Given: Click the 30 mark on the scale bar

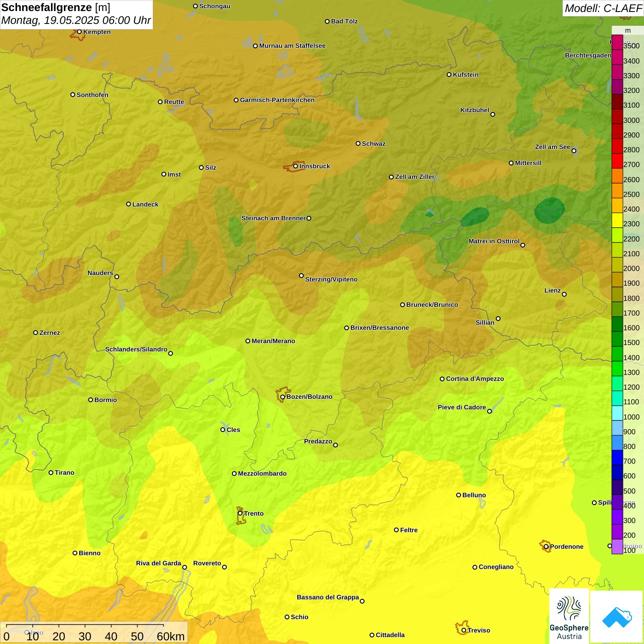Looking at the screenshot, I should point(85,636).
